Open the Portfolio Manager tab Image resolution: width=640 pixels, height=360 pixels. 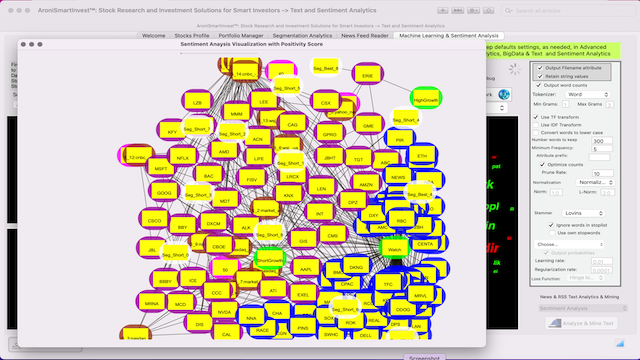[241, 36]
